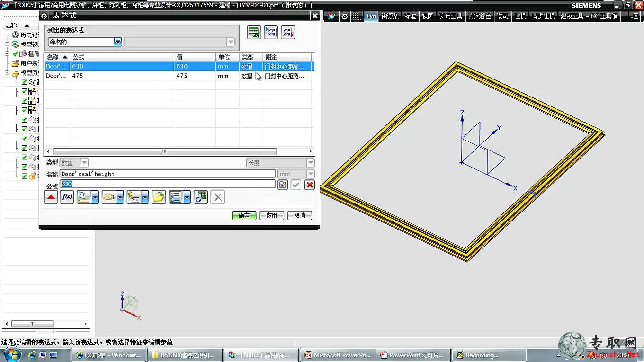Click the gear settings icon in top toolbar
The height and width of the screenshot is (362, 644).
pyautogui.click(x=345, y=16)
